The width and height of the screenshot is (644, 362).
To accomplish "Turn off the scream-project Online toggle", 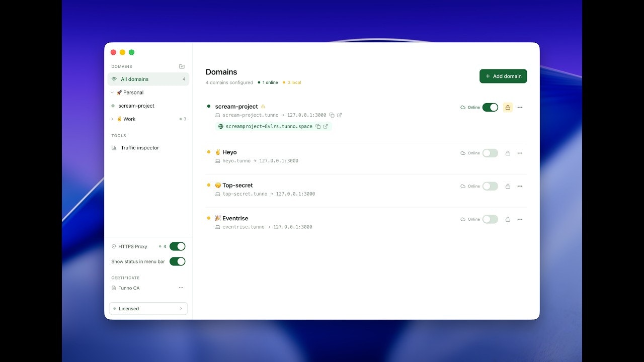I will pos(490,107).
